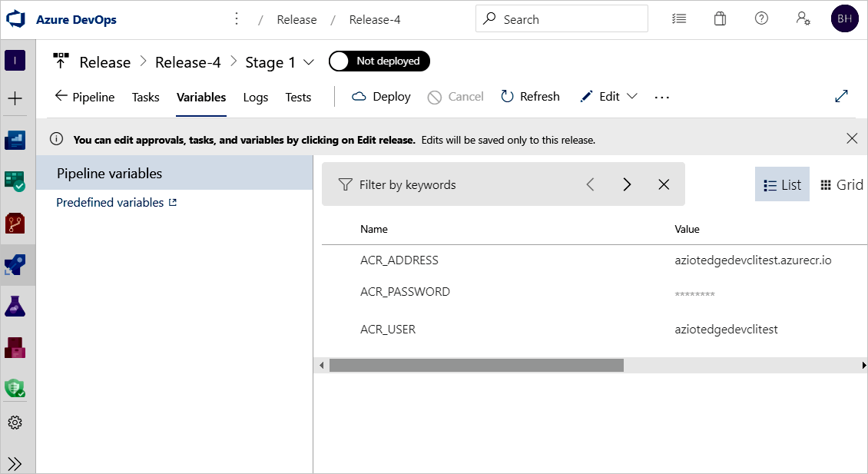Open Pipelines via the rocket icon
Image resolution: width=868 pixels, height=474 pixels.
click(x=15, y=266)
